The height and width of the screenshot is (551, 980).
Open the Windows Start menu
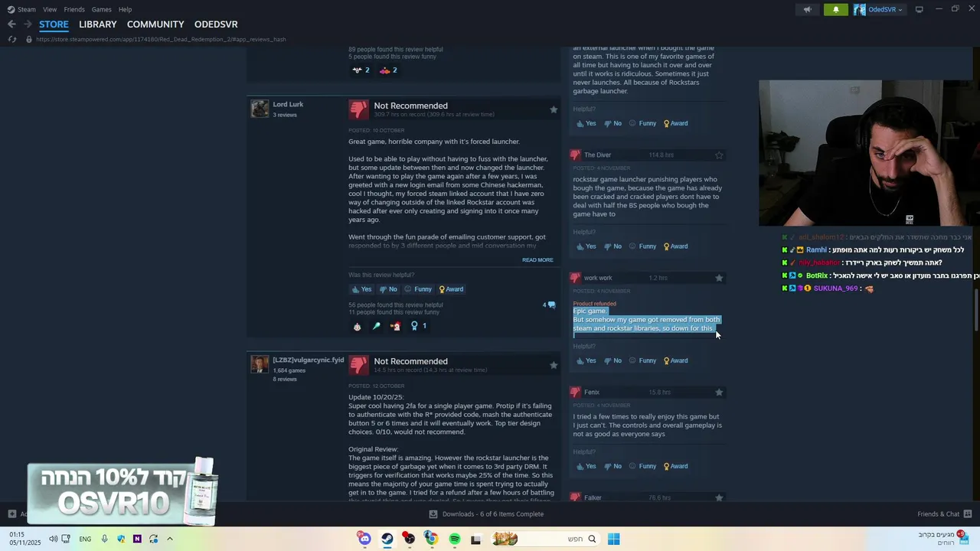pos(613,539)
